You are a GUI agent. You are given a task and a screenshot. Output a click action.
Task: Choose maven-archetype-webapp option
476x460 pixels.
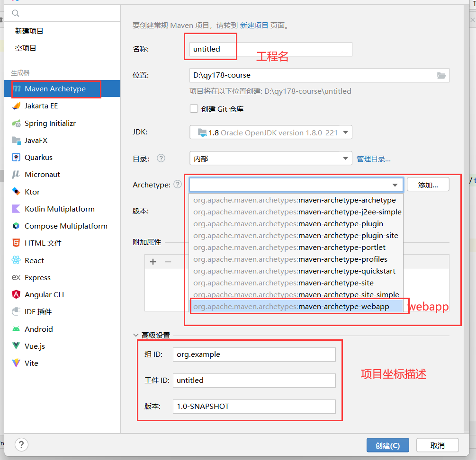[x=296, y=307]
